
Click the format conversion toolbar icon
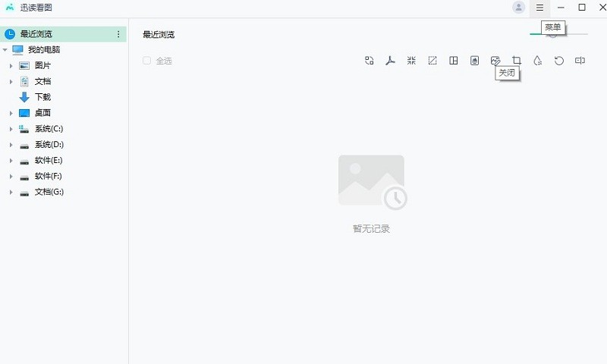370,61
